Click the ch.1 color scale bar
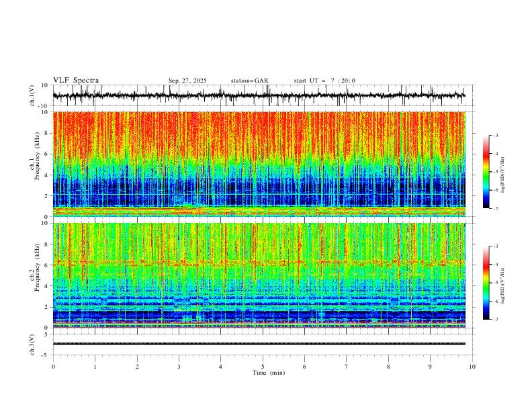 click(x=486, y=172)
